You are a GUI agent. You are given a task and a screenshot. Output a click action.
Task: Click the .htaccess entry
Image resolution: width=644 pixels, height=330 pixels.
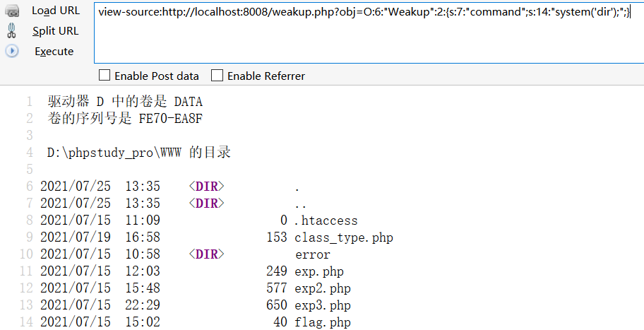(326, 220)
